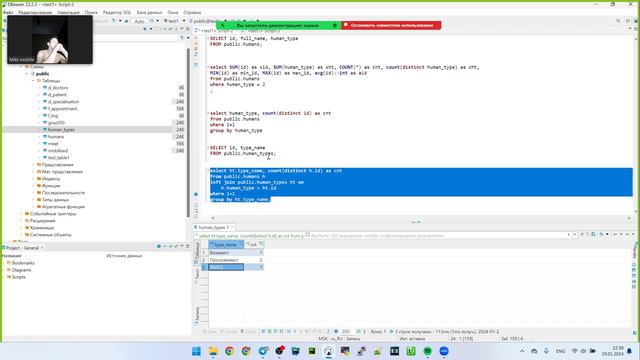Open the Bookmarks project folder
The image size is (640, 360).
point(23,263)
